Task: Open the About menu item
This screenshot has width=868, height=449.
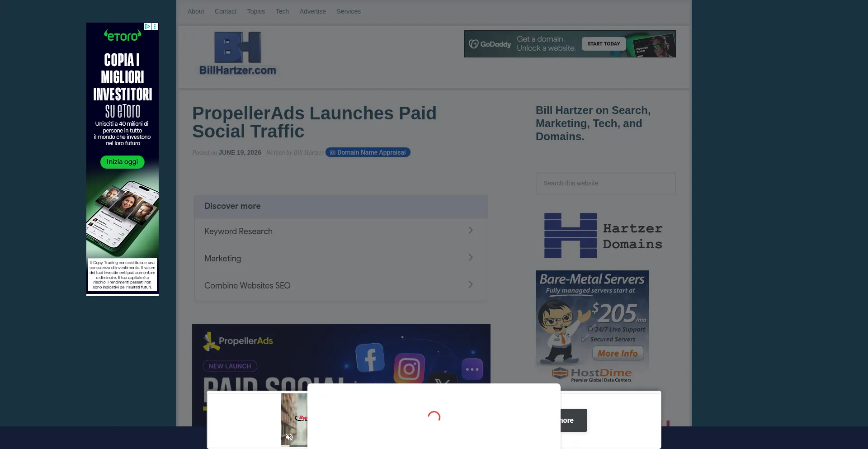Action: pos(196,11)
